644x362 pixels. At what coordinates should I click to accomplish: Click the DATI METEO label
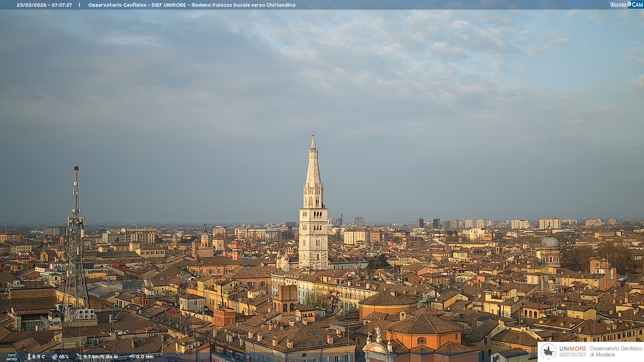12,357
